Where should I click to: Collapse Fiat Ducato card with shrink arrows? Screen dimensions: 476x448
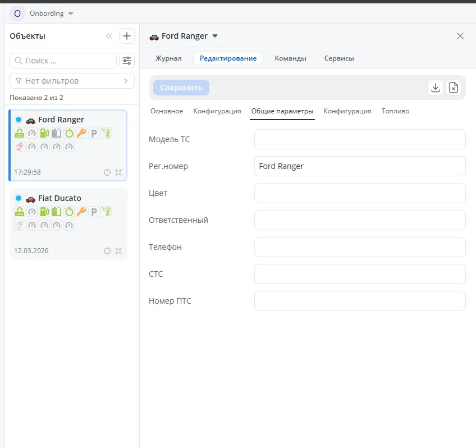[118, 251]
